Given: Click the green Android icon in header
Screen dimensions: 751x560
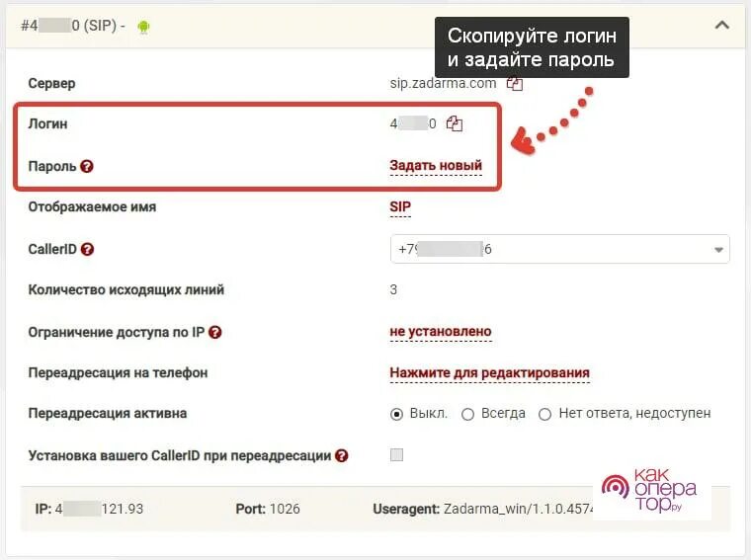Looking at the screenshot, I should coord(143,27).
